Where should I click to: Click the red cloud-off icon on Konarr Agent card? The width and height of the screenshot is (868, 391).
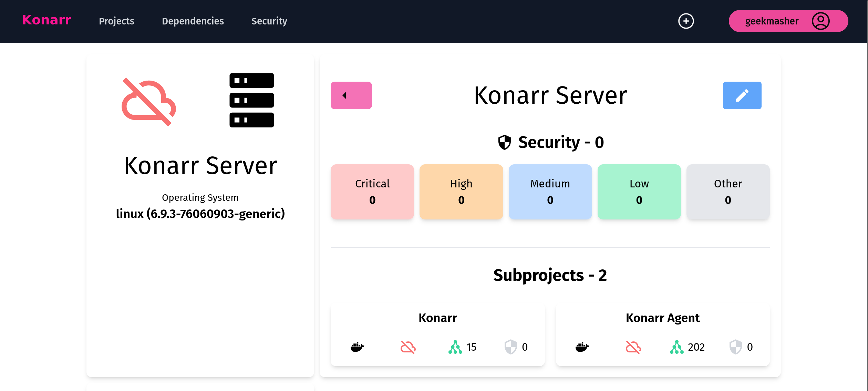point(633,347)
